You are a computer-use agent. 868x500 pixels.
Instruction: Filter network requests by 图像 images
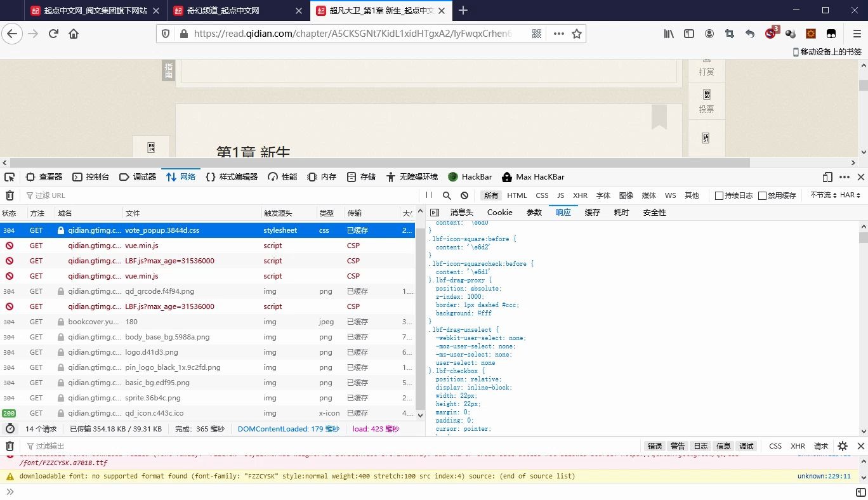[626, 195]
